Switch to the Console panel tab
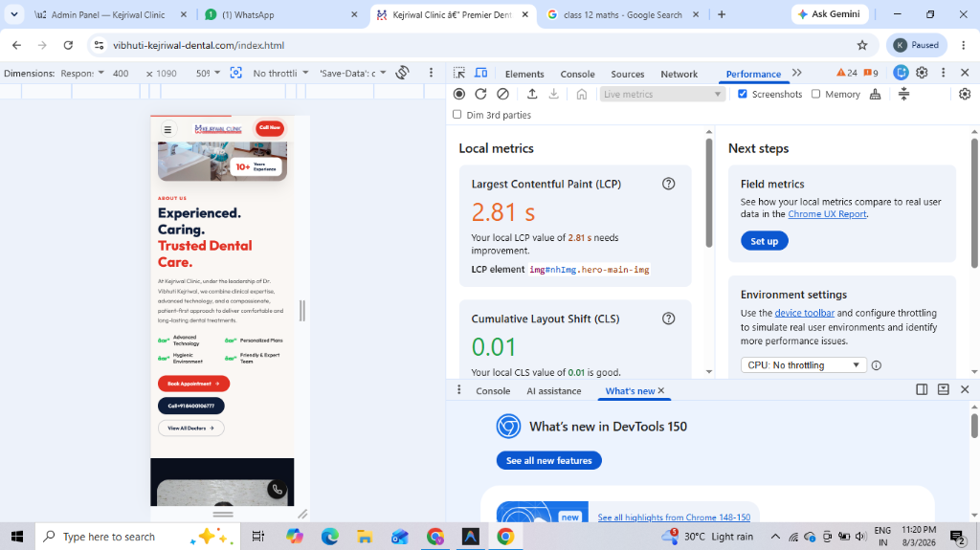980x550 pixels. [577, 74]
